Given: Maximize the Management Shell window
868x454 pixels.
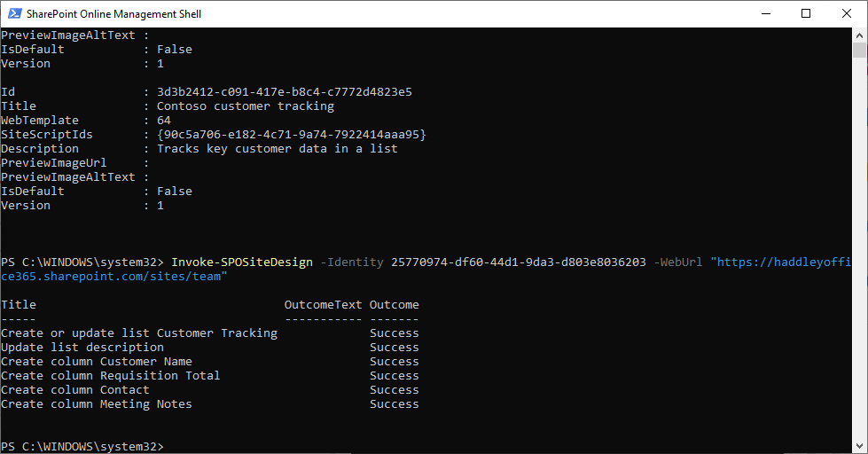Looking at the screenshot, I should point(805,14).
